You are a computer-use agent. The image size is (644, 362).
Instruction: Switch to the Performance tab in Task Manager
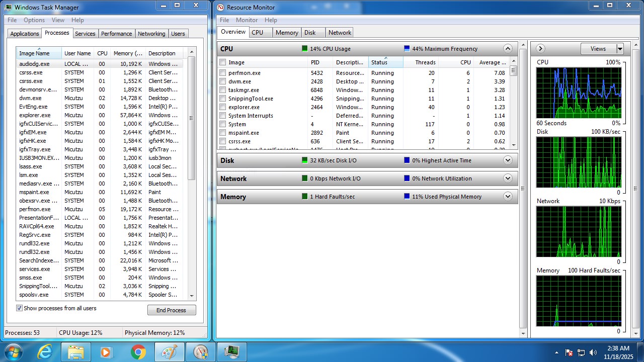tap(116, 34)
